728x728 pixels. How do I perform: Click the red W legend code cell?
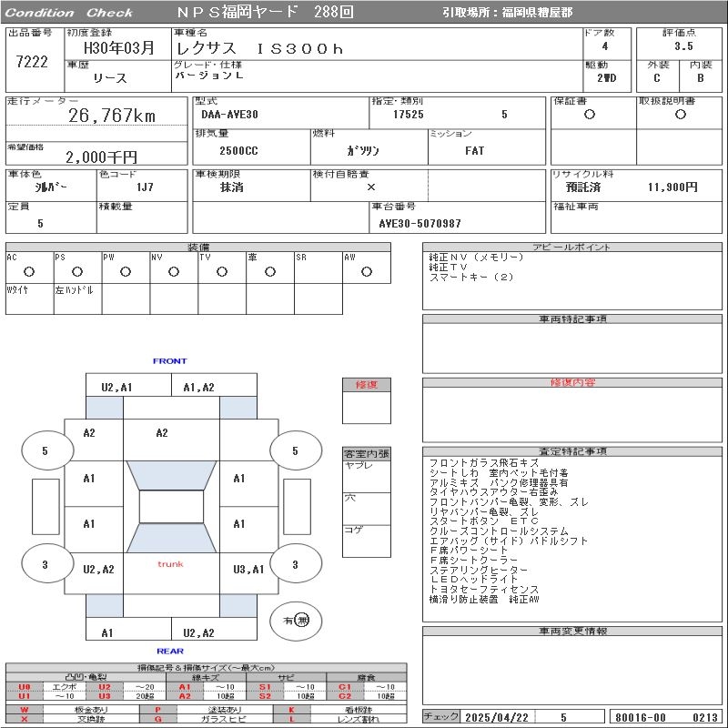point(25,709)
